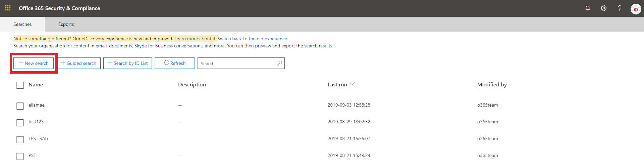Open Search by ID List
The image size is (644, 160).
pos(127,63)
